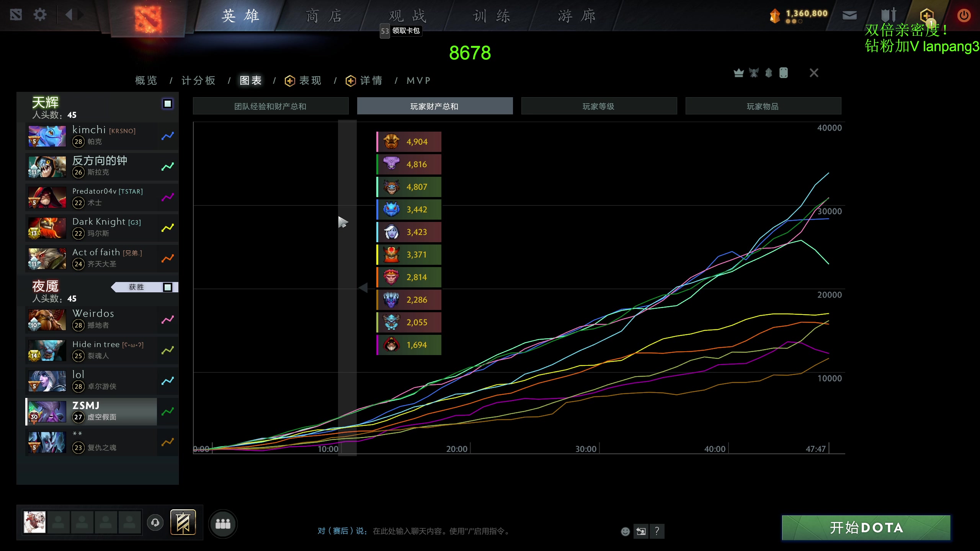Open the shards balance 1,360,800
The width and height of the screenshot is (980, 551).
coord(799,15)
